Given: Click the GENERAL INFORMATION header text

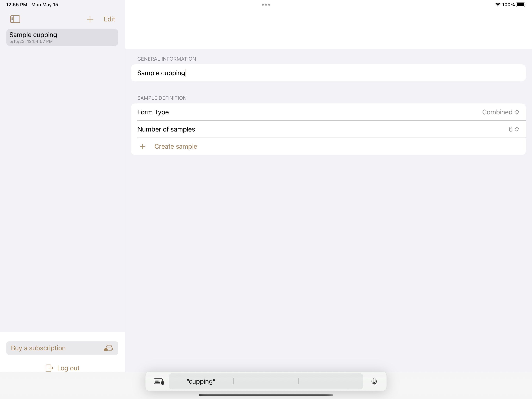Looking at the screenshot, I should click(167, 59).
